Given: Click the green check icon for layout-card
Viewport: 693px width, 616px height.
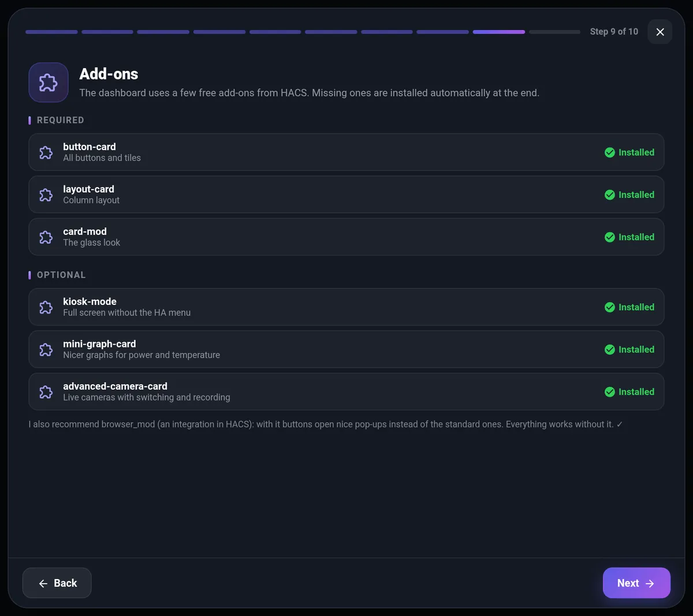Looking at the screenshot, I should click(610, 195).
